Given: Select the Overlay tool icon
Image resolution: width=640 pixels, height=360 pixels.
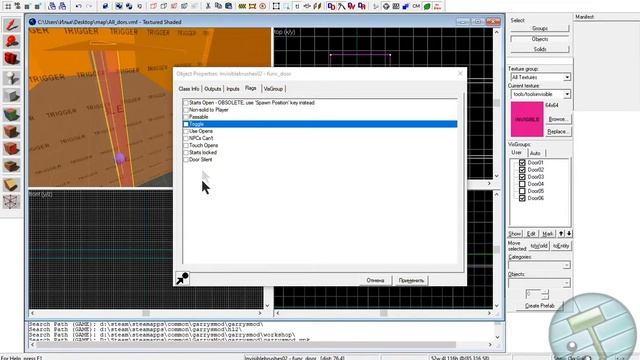Looking at the screenshot, I should [11, 166].
